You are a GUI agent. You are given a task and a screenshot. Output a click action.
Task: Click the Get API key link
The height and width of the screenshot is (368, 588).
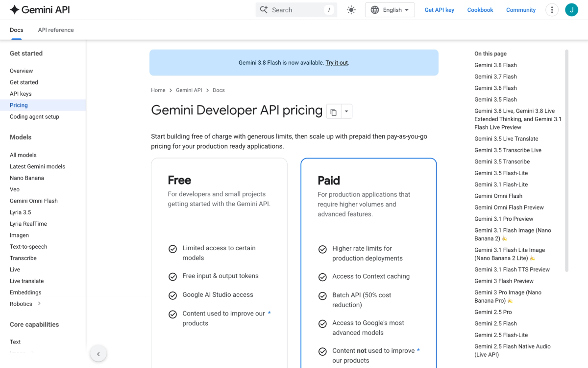coord(440,10)
